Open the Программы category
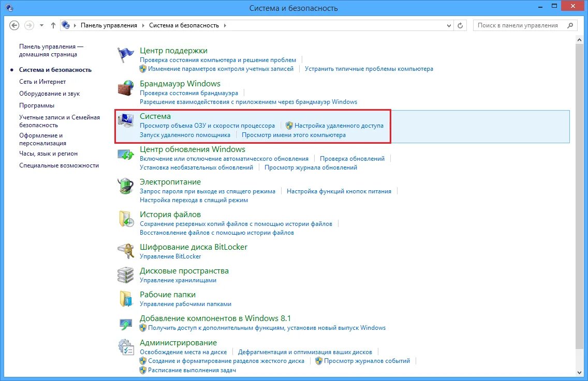Screen dimensions: 588x381 [37, 105]
